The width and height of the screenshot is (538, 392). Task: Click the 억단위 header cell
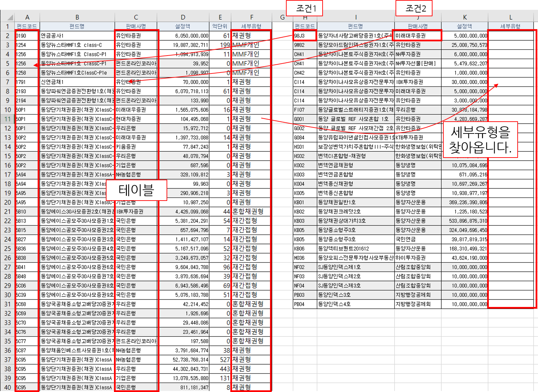[x=220, y=26]
